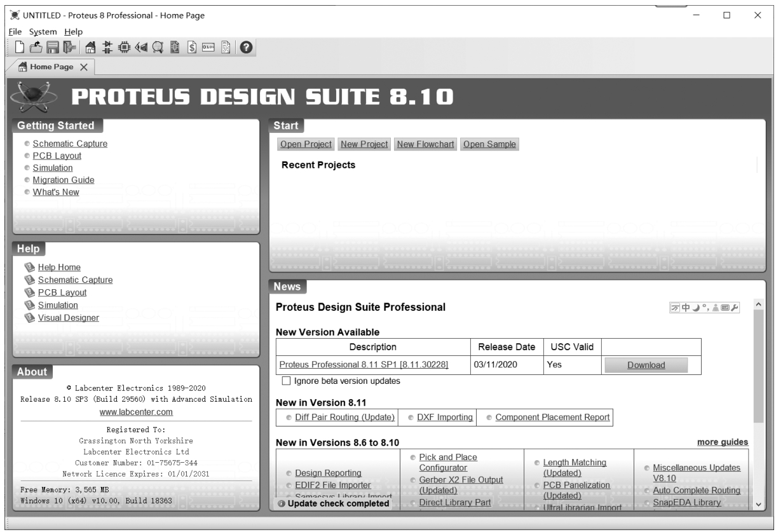Click the New Project button

(364, 144)
